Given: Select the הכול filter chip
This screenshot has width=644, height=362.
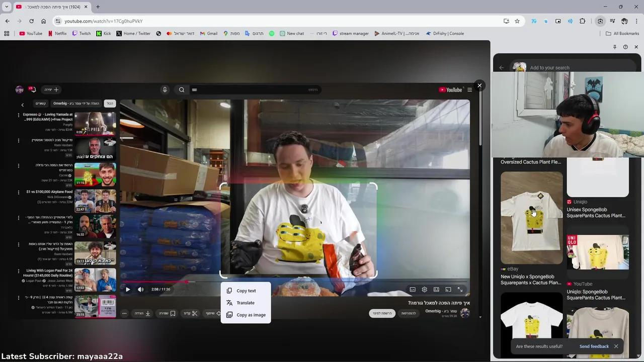Looking at the screenshot, I should point(110,104).
